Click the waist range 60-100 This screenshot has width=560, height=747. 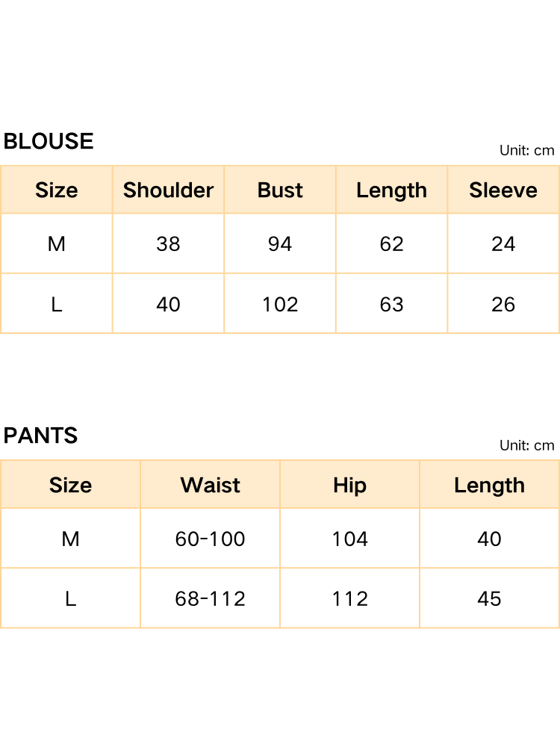click(x=210, y=539)
